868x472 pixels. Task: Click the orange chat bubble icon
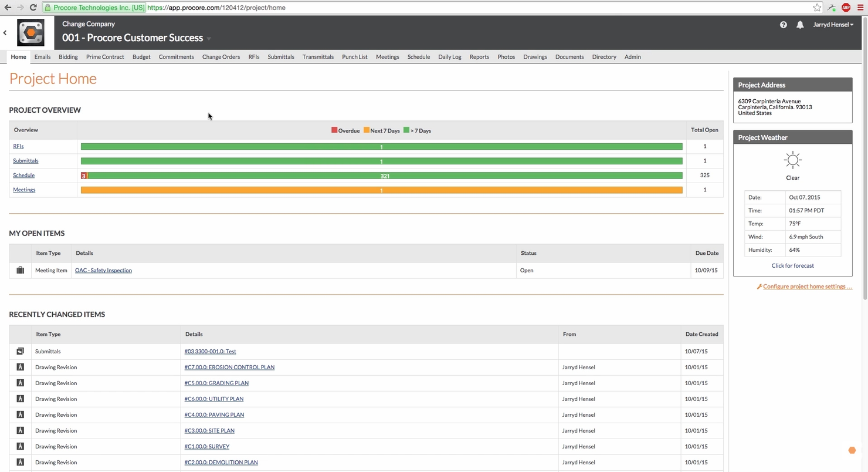click(x=852, y=450)
